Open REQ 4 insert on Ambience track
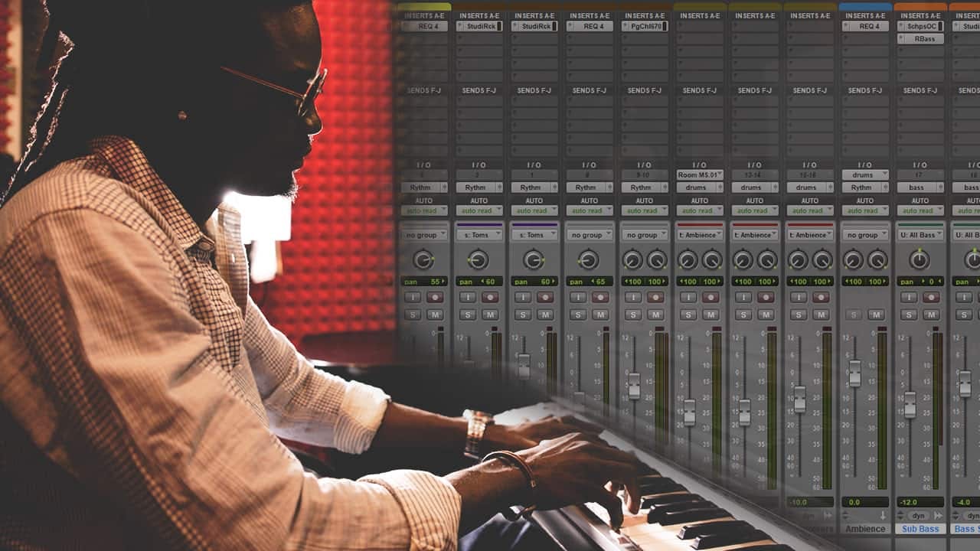This screenshot has width=980, height=551. pos(865,26)
